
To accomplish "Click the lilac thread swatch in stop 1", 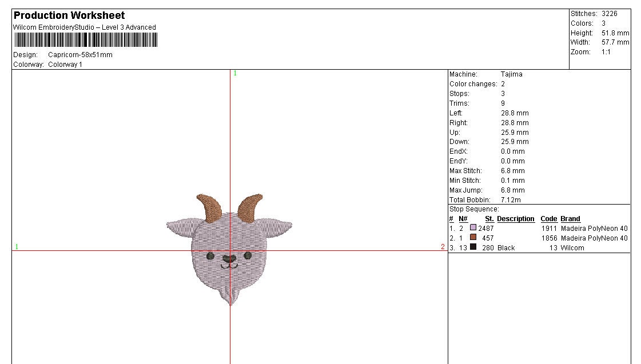I will [472, 228].
